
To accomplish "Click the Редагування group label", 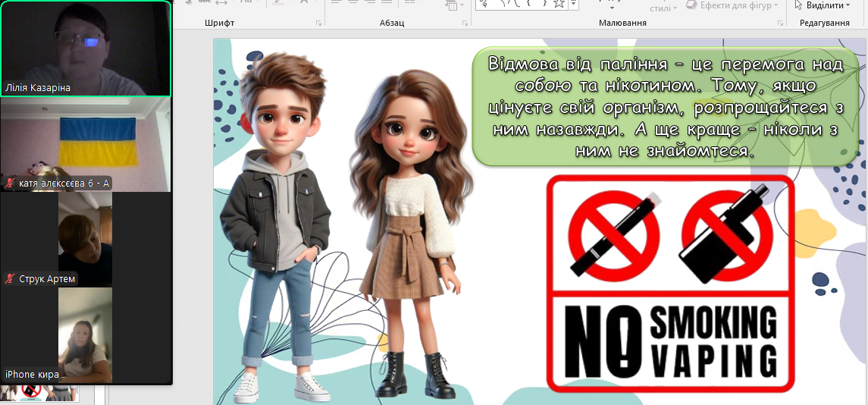I will (825, 23).
